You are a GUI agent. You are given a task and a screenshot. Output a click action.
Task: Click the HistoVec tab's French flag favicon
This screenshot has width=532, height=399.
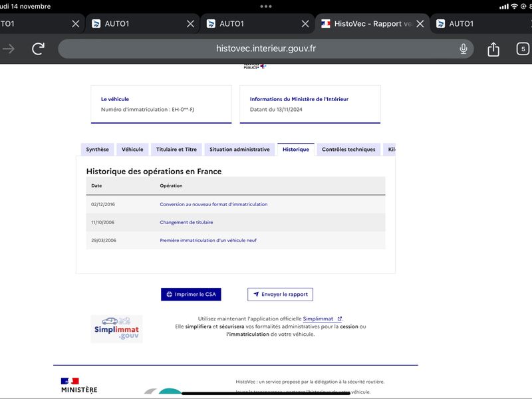pos(326,24)
